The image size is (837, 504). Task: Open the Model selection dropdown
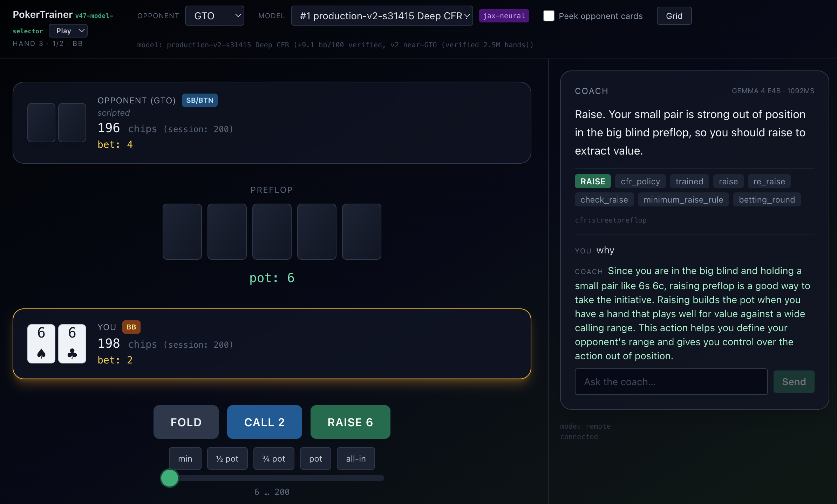pos(382,16)
